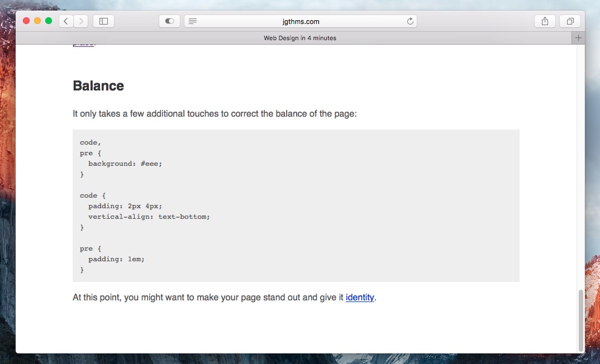Go forward with Safari's forward arrow
600x364 pixels.
point(81,21)
